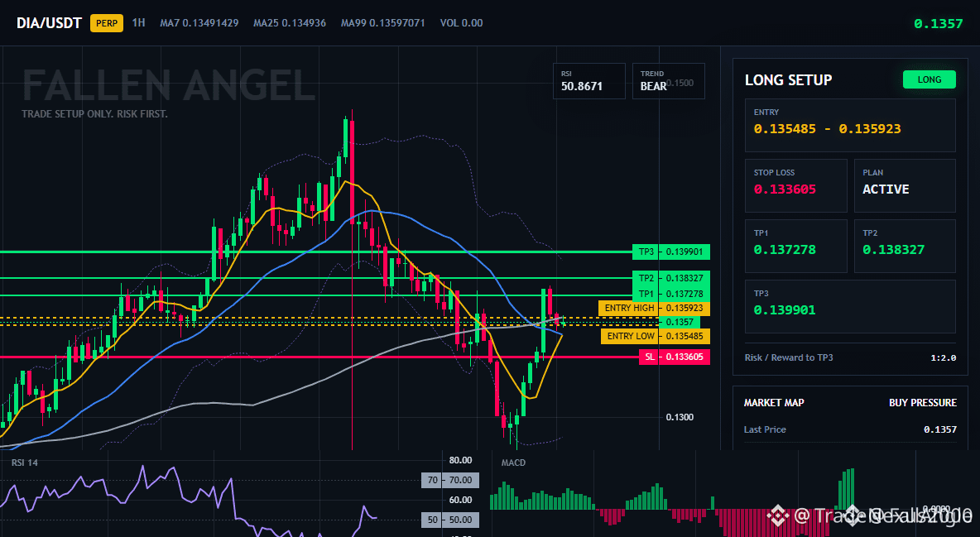This screenshot has height=537, width=980.
Task: Click the 1:2.0 risk reward value
Action: coord(943,357)
